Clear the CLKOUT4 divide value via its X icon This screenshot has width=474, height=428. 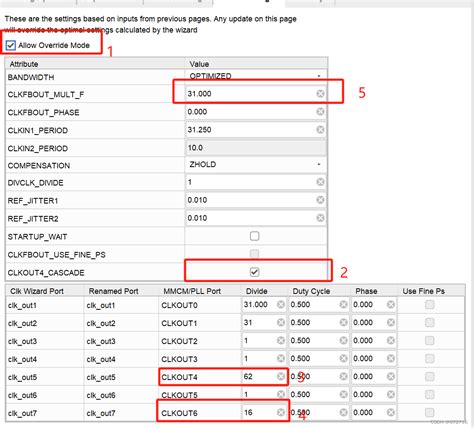click(x=281, y=376)
